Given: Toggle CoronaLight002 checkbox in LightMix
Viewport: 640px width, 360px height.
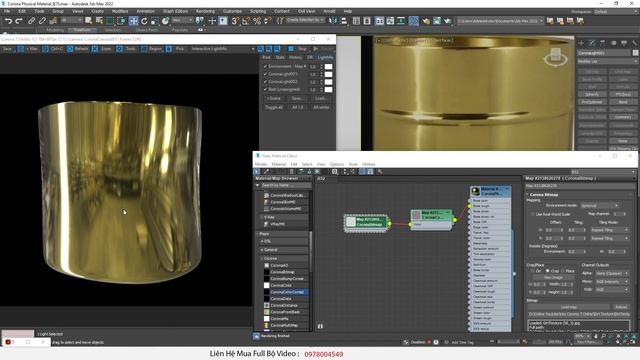Looking at the screenshot, I should click(265, 82).
